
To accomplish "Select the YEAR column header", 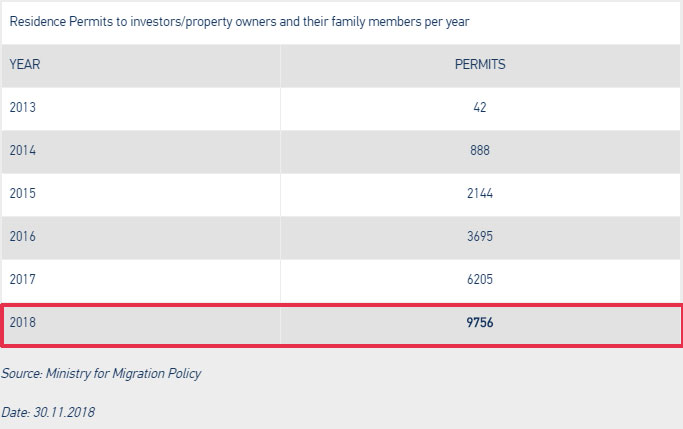I will (x=24, y=64).
